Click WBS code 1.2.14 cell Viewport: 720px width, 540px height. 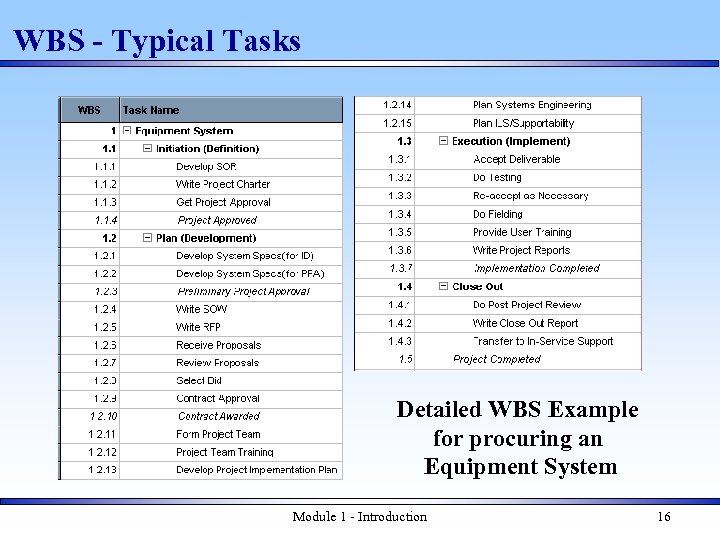(385, 105)
